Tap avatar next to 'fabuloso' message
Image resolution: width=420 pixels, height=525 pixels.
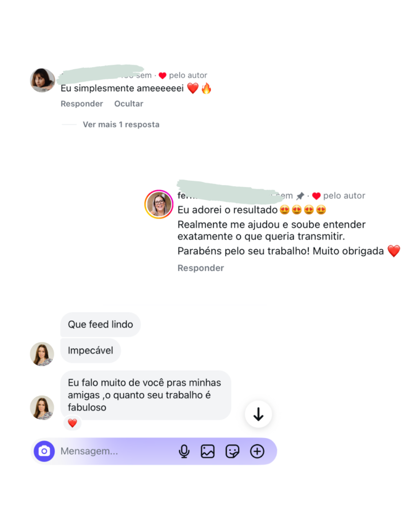[x=42, y=408]
